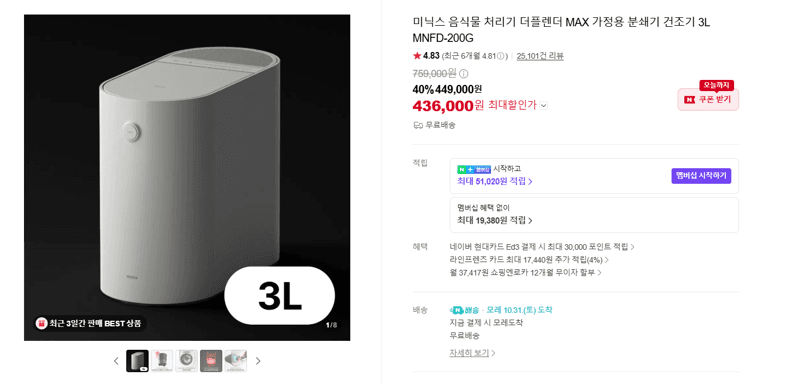Click the 무료배송 delivery truck icon

coord(418,125)
